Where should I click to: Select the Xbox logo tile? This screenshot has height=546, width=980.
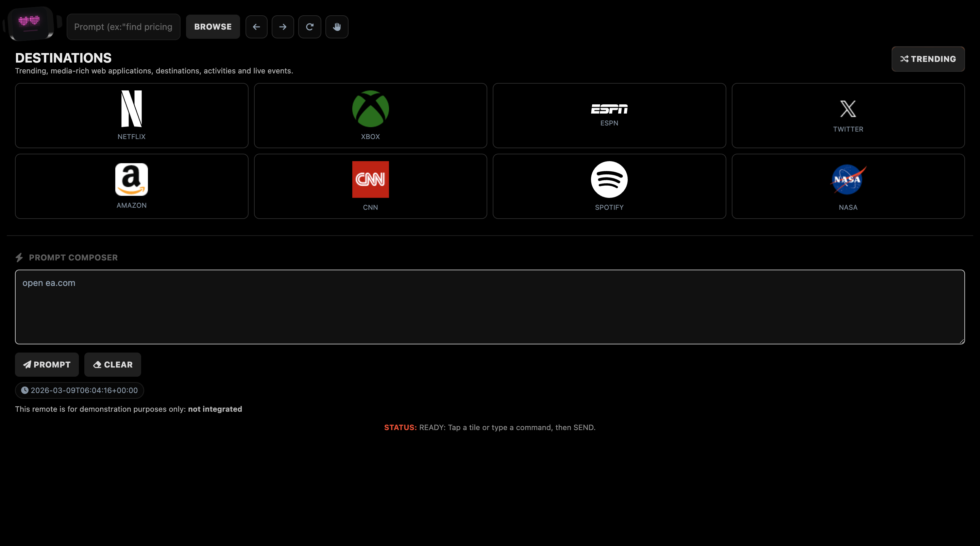[x=370, y=115]
